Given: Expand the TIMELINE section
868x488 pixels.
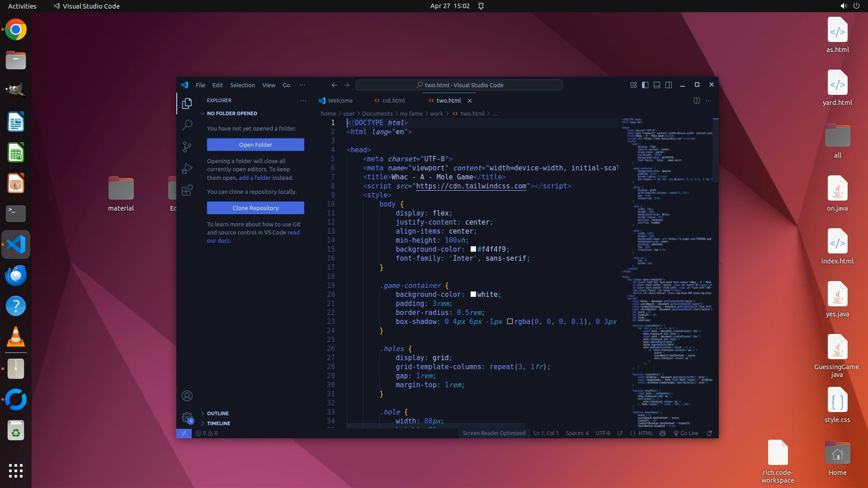Looking at the screenshot, I should tap(218, 423).
